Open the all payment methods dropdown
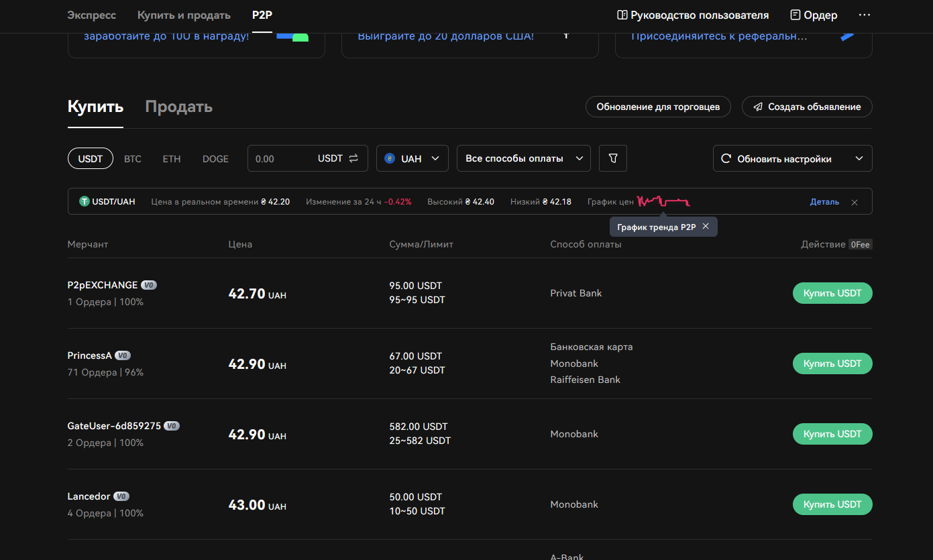The image size is (933, 560). pyautogui.click(x=524, y=158)
